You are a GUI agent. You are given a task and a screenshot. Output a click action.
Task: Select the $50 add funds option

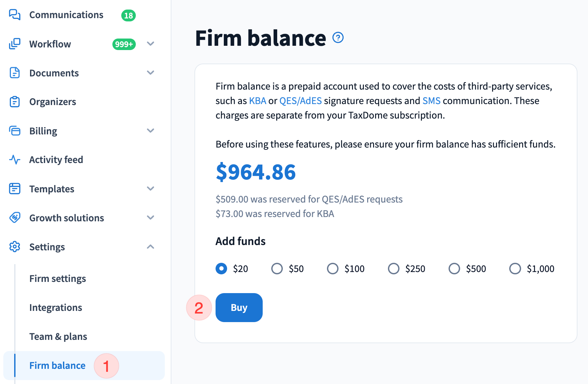click(x=277, y=269)
